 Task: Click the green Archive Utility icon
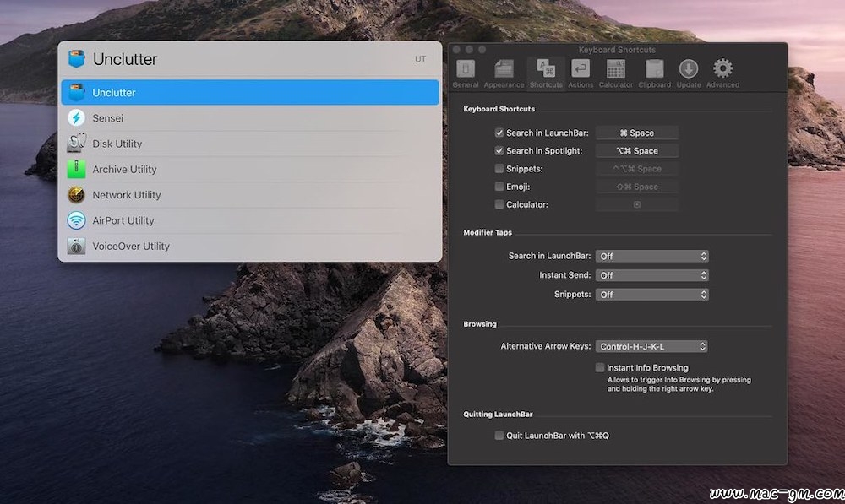[77, 169]
